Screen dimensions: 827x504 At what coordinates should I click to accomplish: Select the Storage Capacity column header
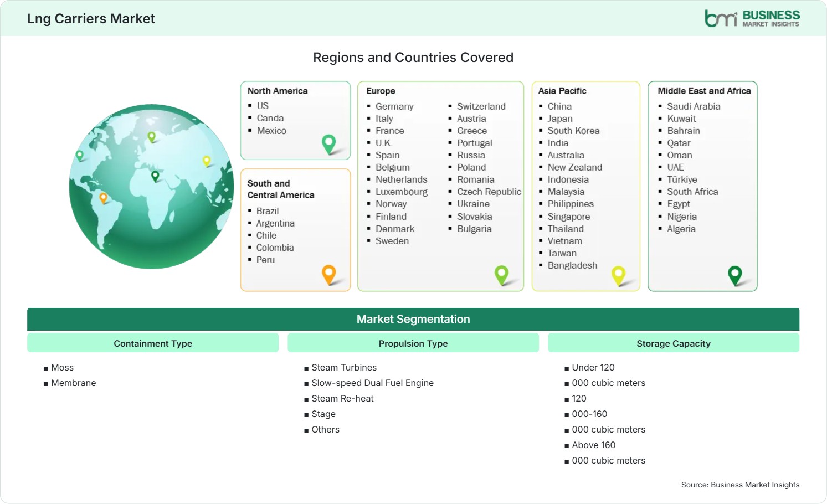click(x=674, y=343)
